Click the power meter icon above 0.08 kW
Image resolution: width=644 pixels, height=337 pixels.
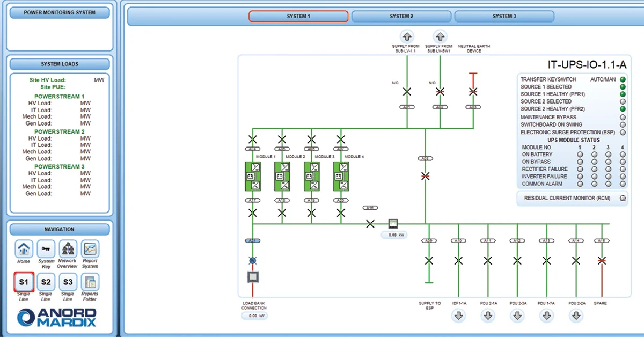pyautogui.click(x=393, y=223)
